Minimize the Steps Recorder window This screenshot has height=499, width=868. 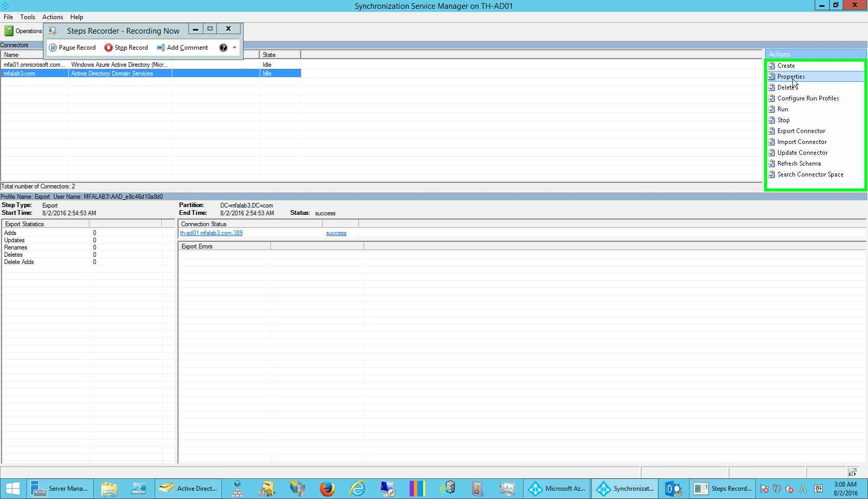pos(196,29)
